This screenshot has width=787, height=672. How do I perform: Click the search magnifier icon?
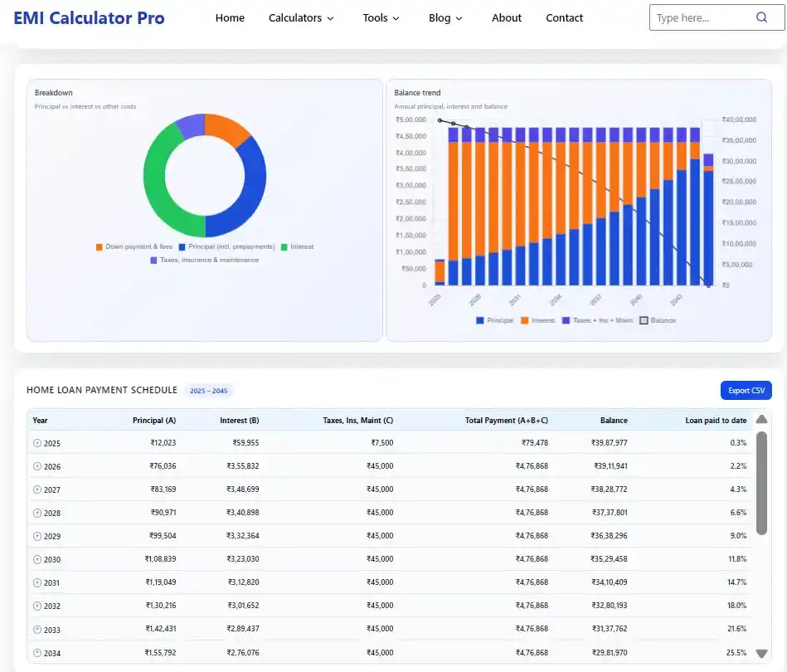coord(761,17)
